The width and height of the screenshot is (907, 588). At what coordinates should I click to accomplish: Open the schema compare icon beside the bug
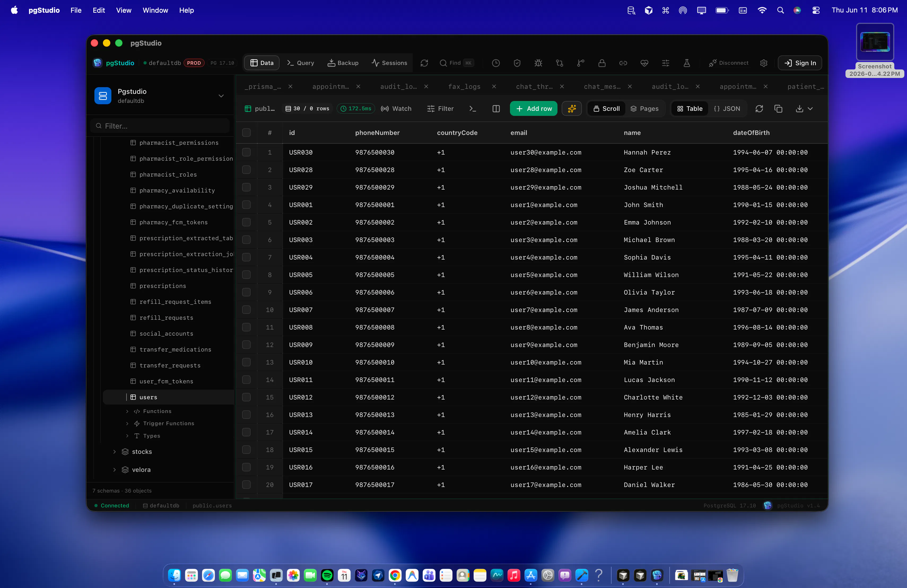[x=559, y=63]
